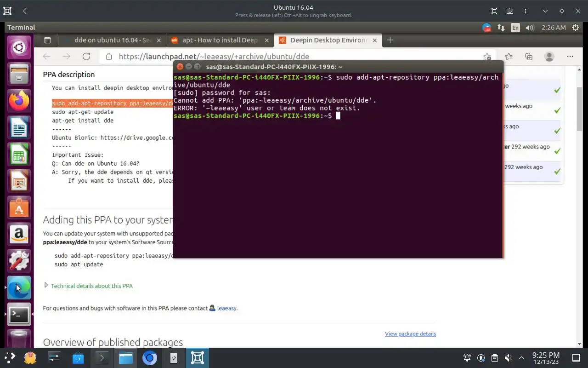
Task: Open System Settings from launcher
Action: (19, 261)
